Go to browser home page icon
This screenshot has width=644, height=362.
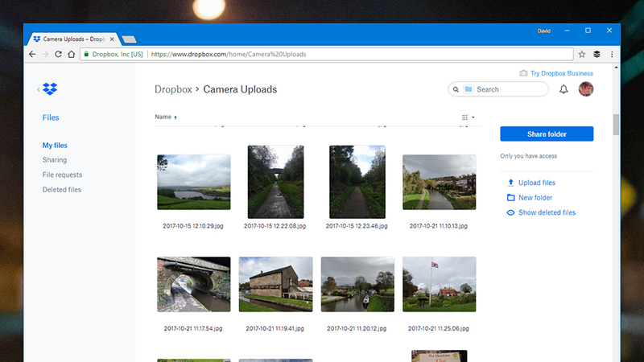[x=72, y=54]
